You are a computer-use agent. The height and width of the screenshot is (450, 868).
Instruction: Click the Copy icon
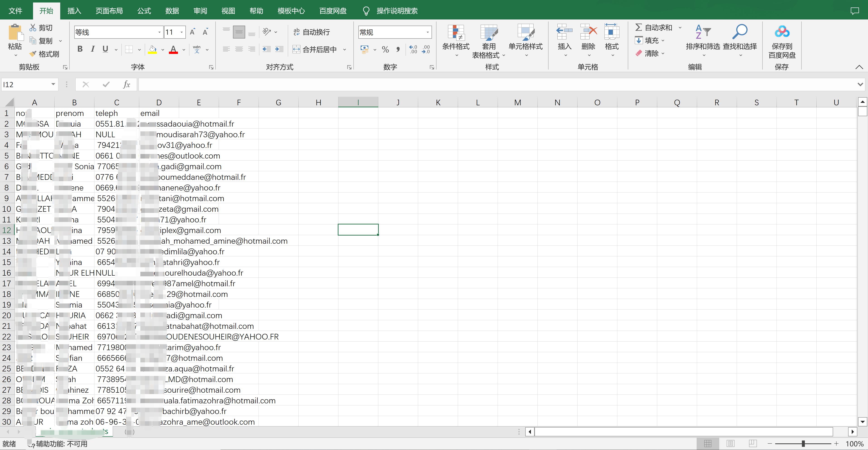coord(33,41)
